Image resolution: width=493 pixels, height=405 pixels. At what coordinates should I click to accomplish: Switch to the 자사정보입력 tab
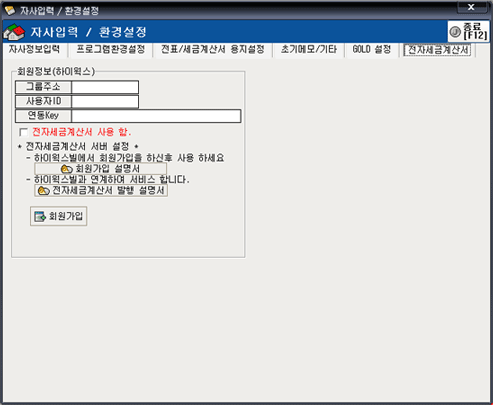click(34, 50)
